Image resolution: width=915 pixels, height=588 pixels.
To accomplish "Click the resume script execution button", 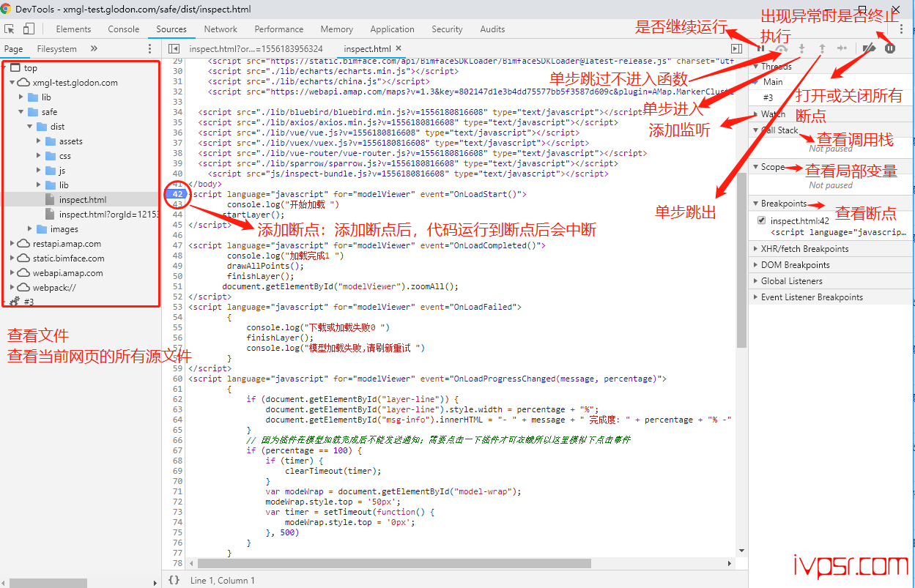I will pyautogui.click(x=761, y=48).
